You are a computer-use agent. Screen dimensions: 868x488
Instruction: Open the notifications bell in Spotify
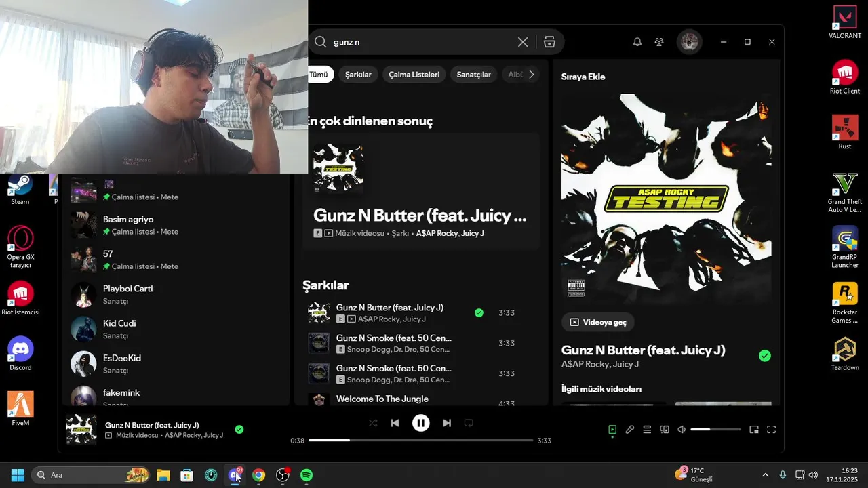pyautogui.click(x=637, y=42)
